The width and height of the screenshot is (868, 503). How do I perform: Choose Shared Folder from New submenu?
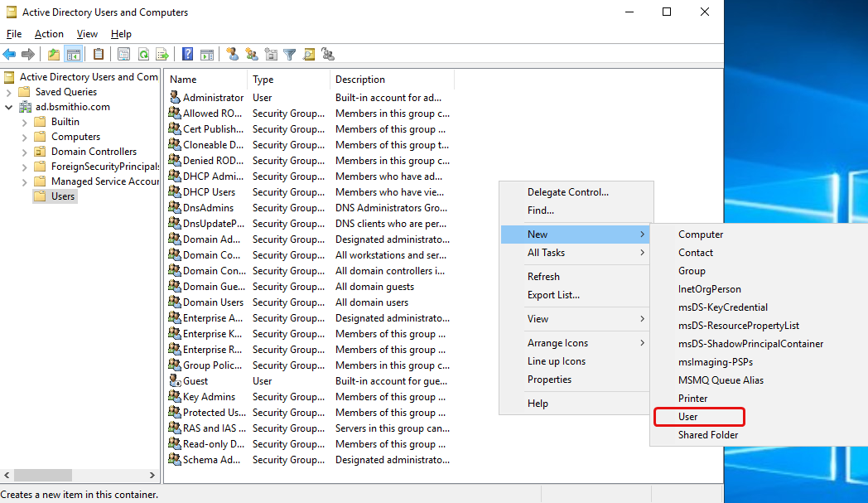point(708,435)
